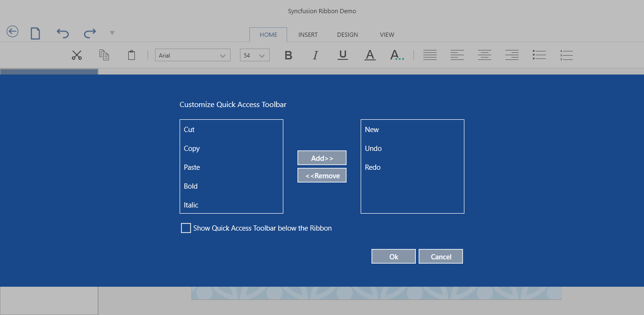Click the Paste clipboard icon
The image size is (644, 315).
[132, 55]
